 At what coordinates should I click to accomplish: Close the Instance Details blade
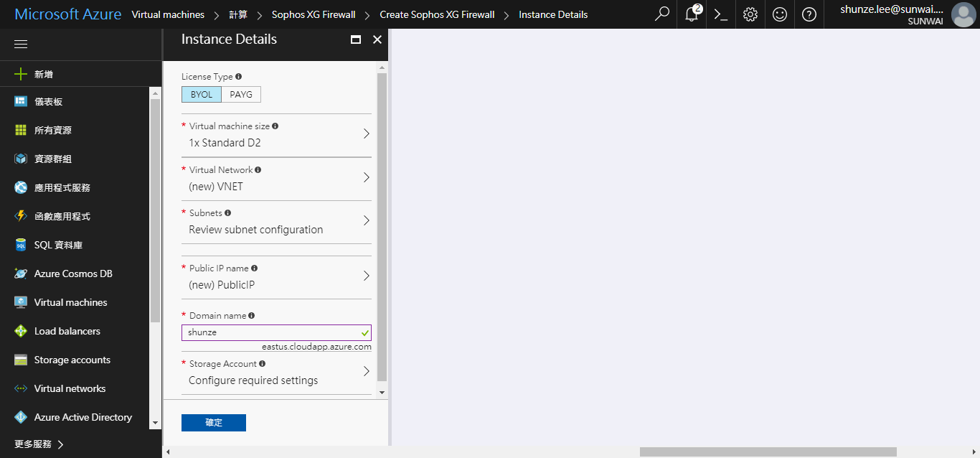[x=377, y=39]
